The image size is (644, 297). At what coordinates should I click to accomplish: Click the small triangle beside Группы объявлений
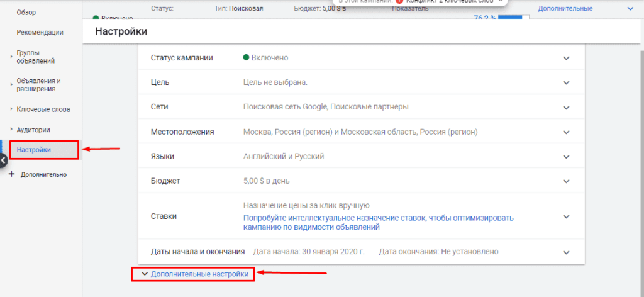click(x=11, y=57)
